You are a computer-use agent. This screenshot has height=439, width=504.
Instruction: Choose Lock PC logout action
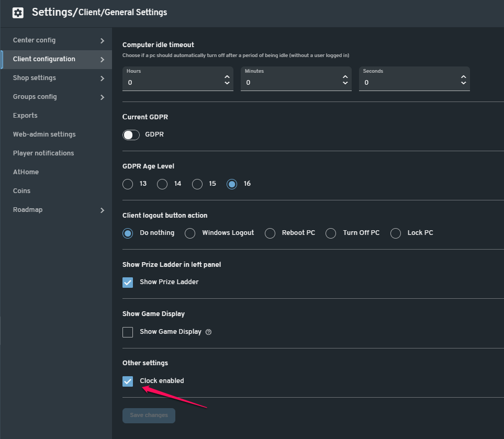click(x=396, y=233)
